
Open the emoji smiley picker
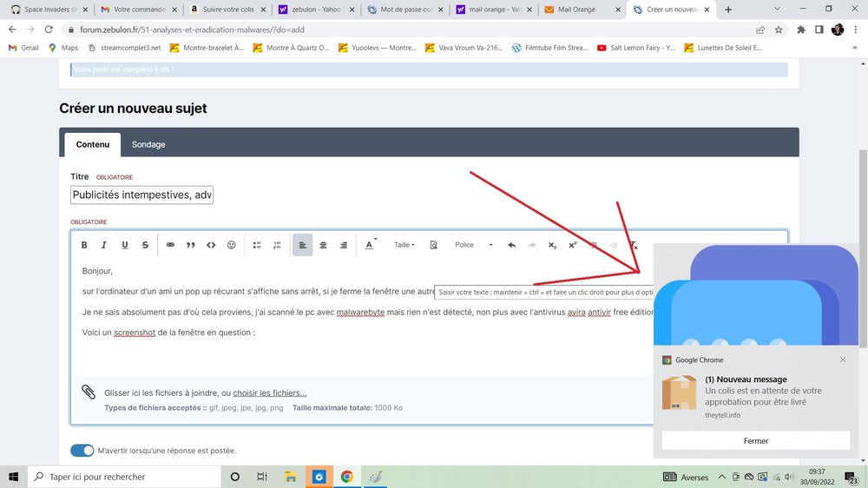coord(231,245)
